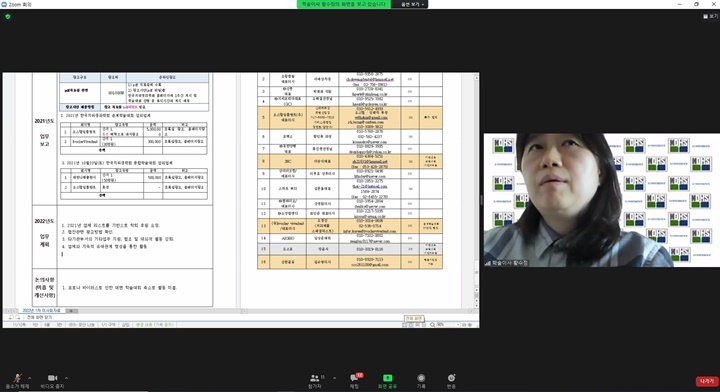Click the Record (기록) icon
The height and width of the screenshot is (392, 720).
tap(421, 381)
